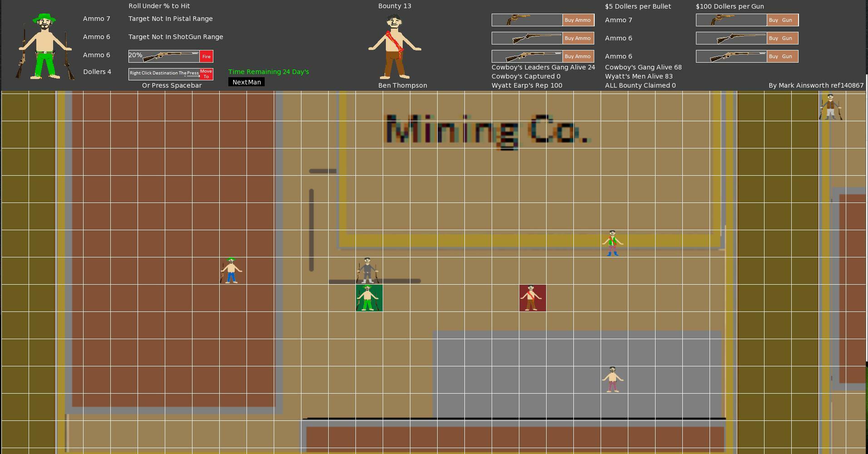Screen dimensions: 868x454
Task: Buy Ammo for the rifle in third row
Action: click(x=577, y=56)
